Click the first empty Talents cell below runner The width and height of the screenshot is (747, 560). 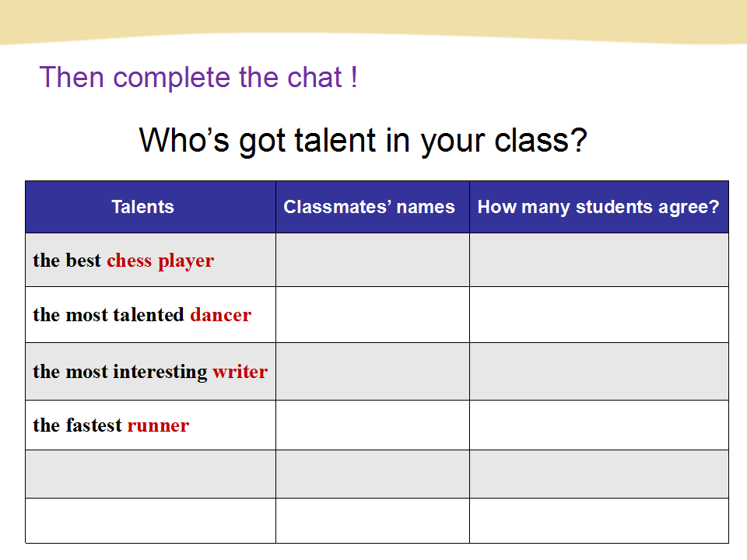coord(150,474)
